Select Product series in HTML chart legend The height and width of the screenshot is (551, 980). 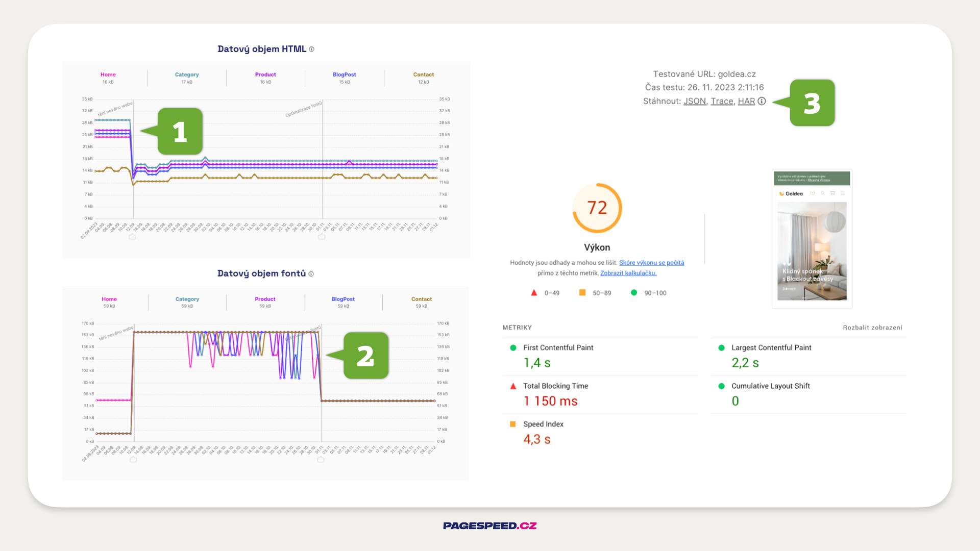coord(265,78)
